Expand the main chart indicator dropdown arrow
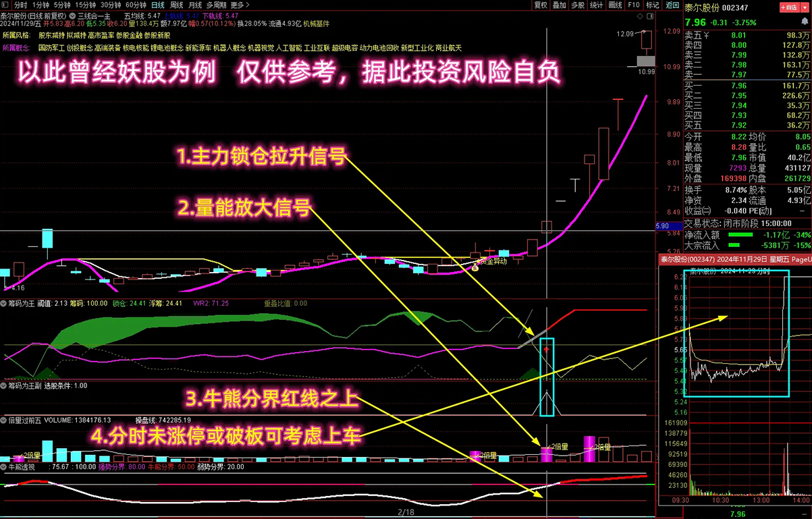 point(73,15)
